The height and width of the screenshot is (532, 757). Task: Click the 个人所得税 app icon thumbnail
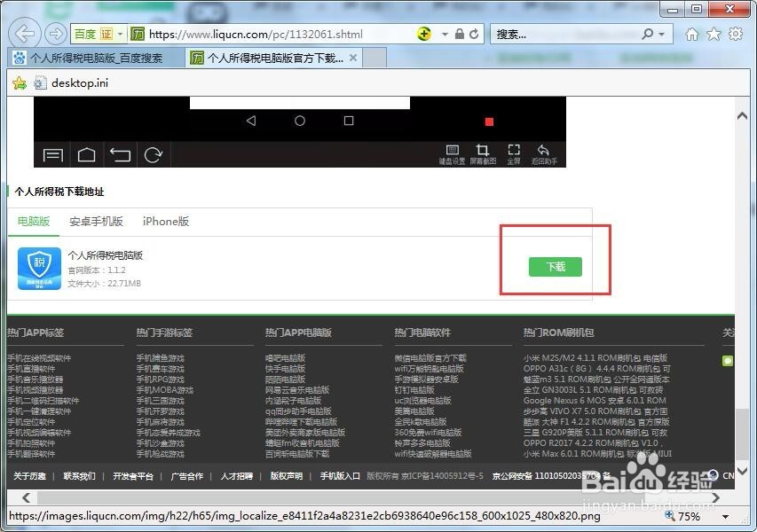[x=39, y=269]
